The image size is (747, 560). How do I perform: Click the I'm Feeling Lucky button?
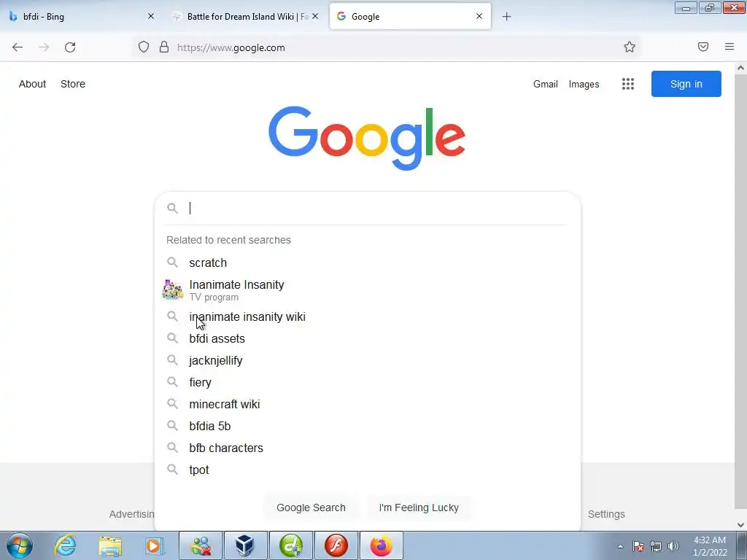click(x=419, y=507)
